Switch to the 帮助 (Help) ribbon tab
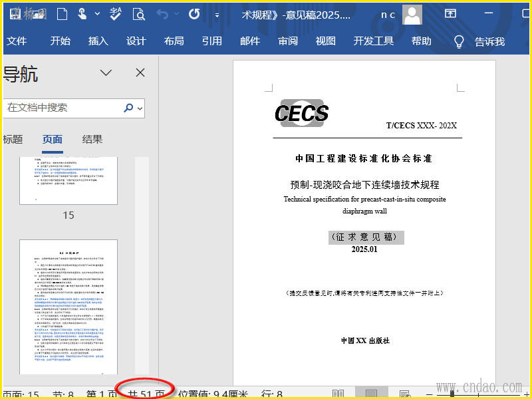Viewport: 532px width, 399px height. click(x=422, y=41)
